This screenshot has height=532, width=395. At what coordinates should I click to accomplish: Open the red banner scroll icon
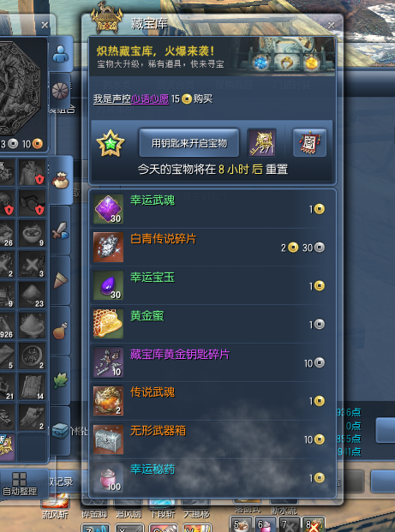click(x=309, y=143)
